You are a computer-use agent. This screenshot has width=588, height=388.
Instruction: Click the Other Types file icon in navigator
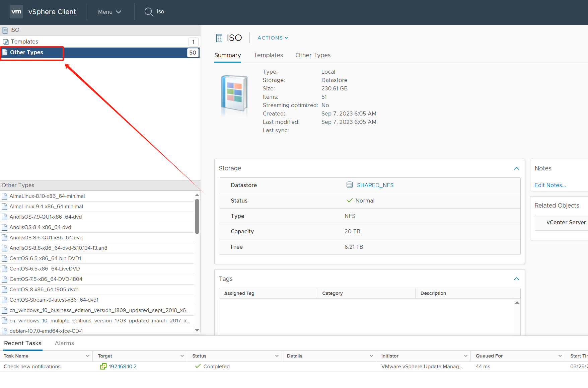(5, 52)
